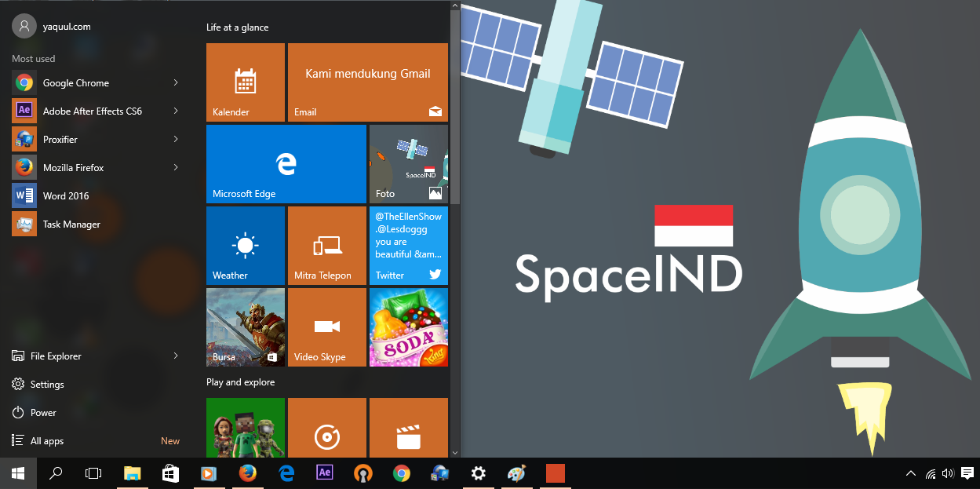
Task: Open Paint from the taskbar
Action: coord(517,473)
